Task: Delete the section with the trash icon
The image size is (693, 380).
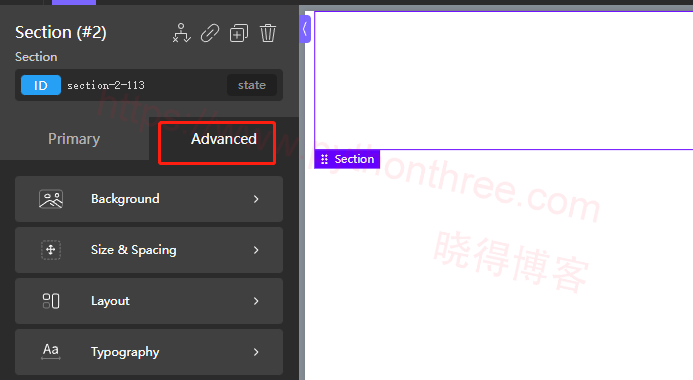Action: [x=268, y=33]
